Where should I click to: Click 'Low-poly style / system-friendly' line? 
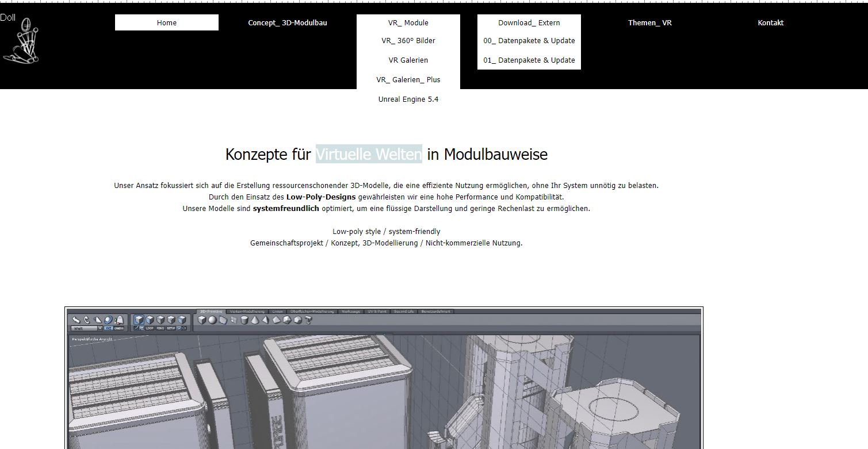(387, 231)
